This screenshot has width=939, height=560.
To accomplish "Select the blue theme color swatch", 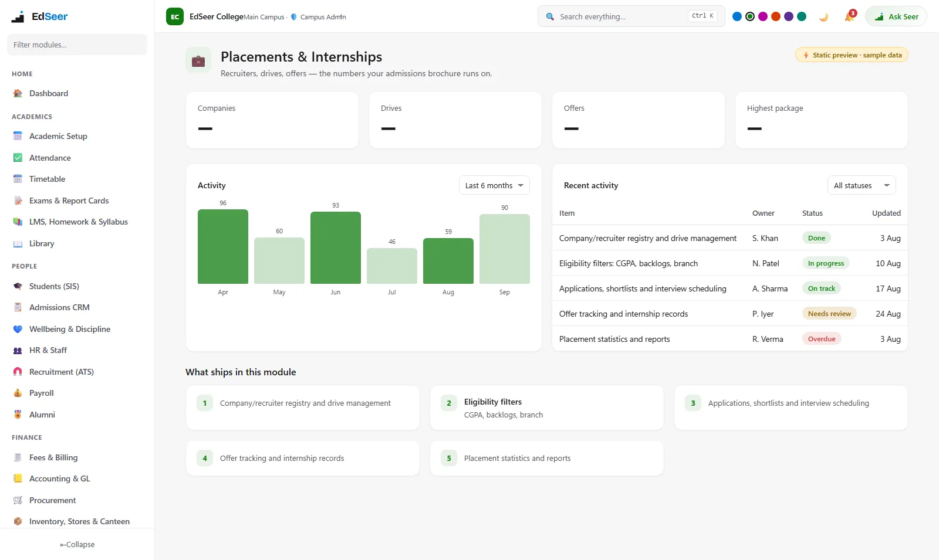I will (737, 16).
